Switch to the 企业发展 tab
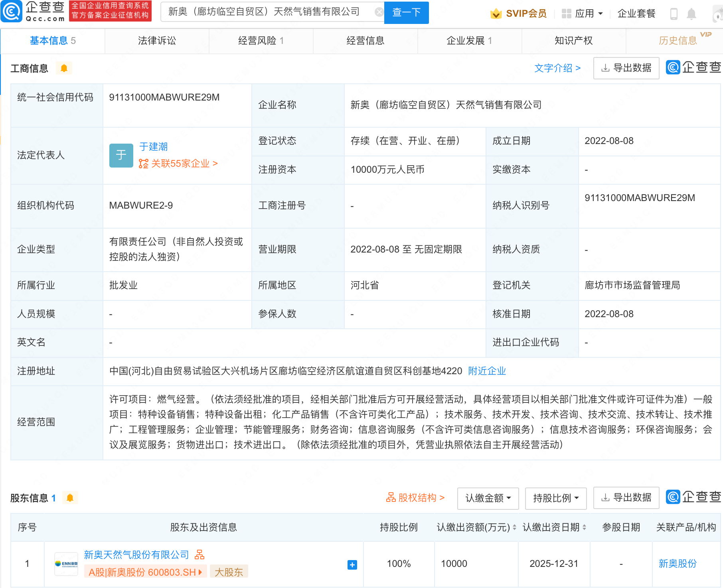This screenshot has height=588, width=723. (469, 41)
